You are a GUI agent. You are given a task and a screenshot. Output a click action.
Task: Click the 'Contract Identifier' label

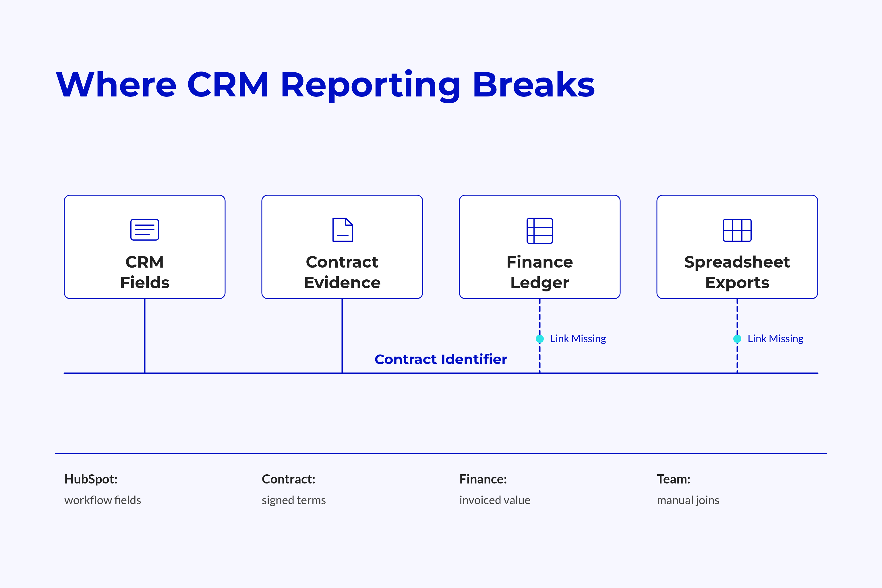pos(441,359)
